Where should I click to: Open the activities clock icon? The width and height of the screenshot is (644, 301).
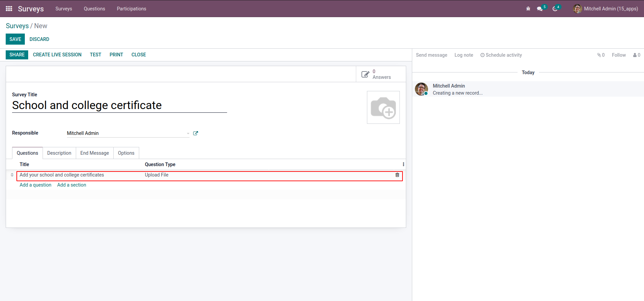555,9
